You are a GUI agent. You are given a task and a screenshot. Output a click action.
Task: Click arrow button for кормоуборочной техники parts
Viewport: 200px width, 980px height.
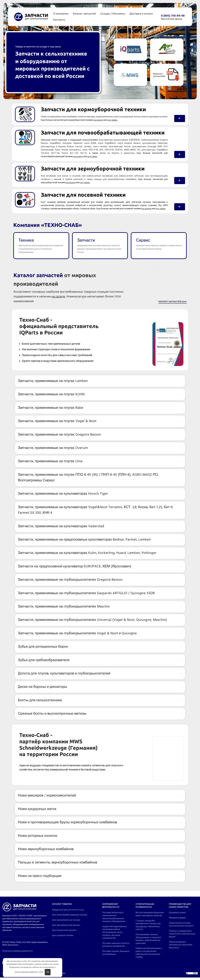pos(179,118)
